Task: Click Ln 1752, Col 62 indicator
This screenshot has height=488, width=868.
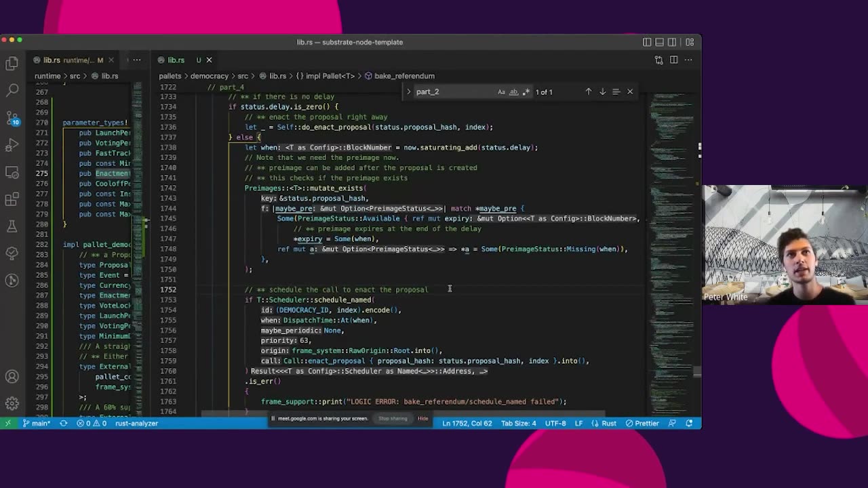Action: 467,423
